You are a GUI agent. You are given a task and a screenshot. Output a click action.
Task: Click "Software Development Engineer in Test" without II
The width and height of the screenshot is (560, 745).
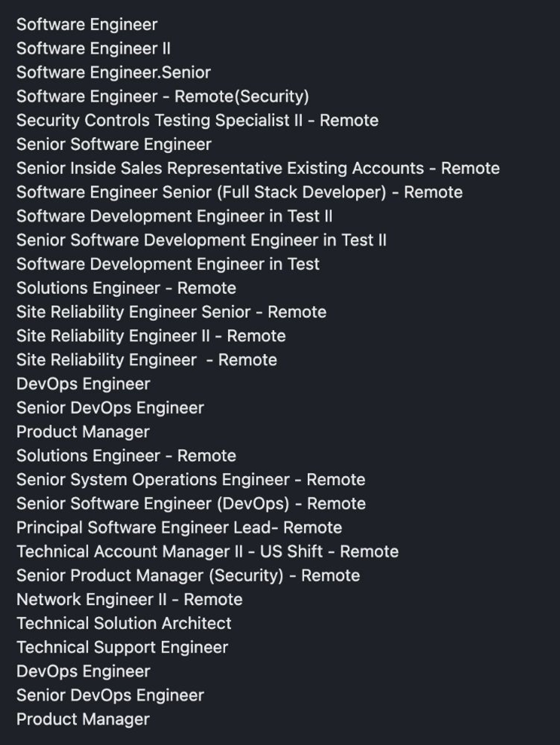pyautogui.click(x=168, y=264)
